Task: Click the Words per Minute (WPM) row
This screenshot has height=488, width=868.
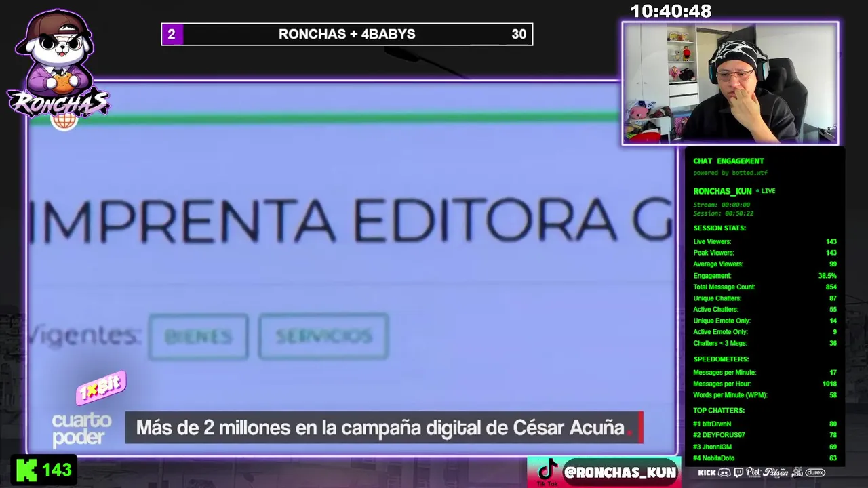Action: point(765,395)
